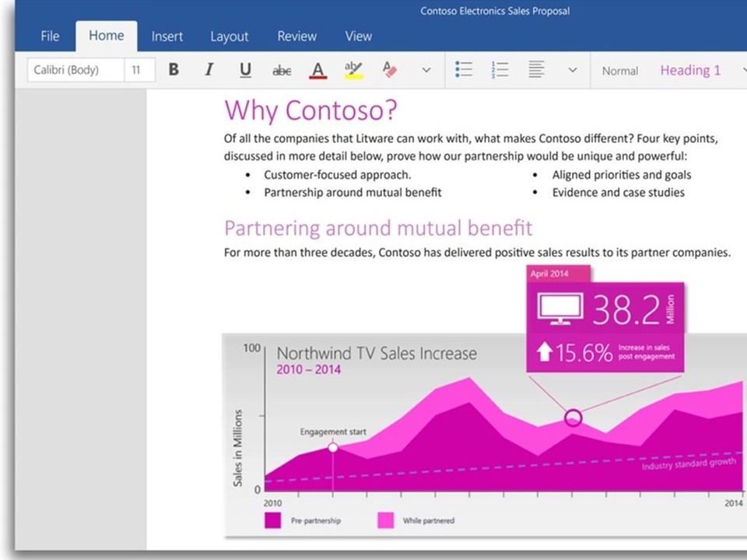Toggle Underline formatting
Viewport: 747px width, 560px height.
pos(245,70)
